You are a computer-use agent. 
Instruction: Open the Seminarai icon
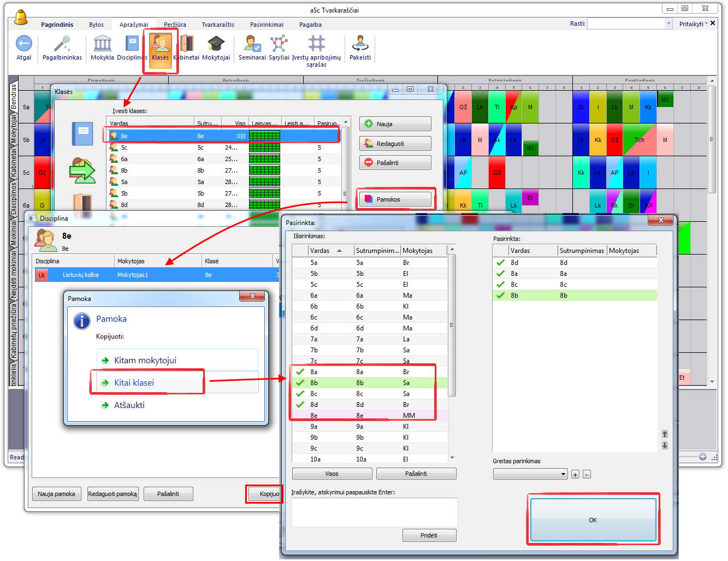pos(252,44)
